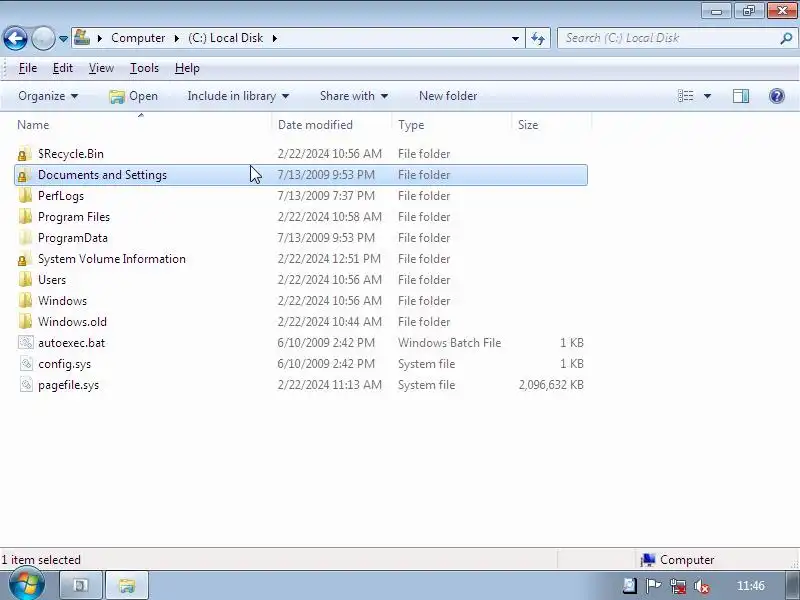Select the Users folder icon
This screenshot has width=800, height=600.
[x=24, y=280]
